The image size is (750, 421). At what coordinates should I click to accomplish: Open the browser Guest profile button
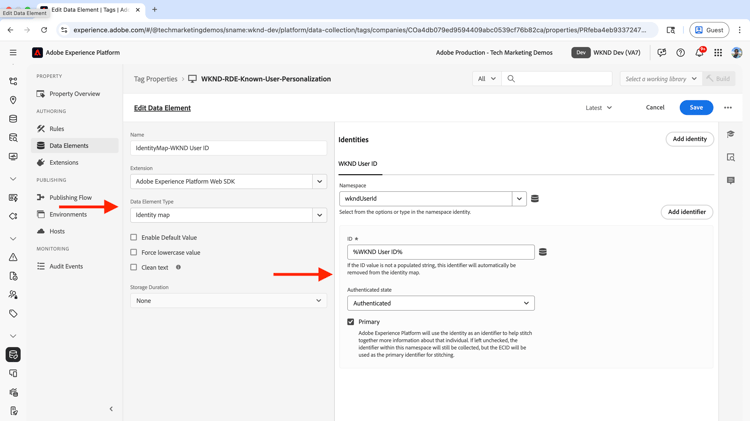(709, 30)
